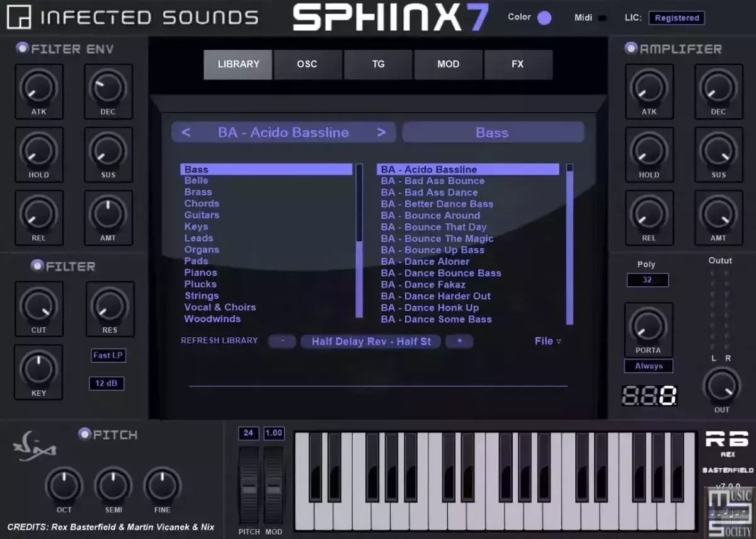Click the Amplifier REL knob
756x539 pixels.
(x=649, y=213)
